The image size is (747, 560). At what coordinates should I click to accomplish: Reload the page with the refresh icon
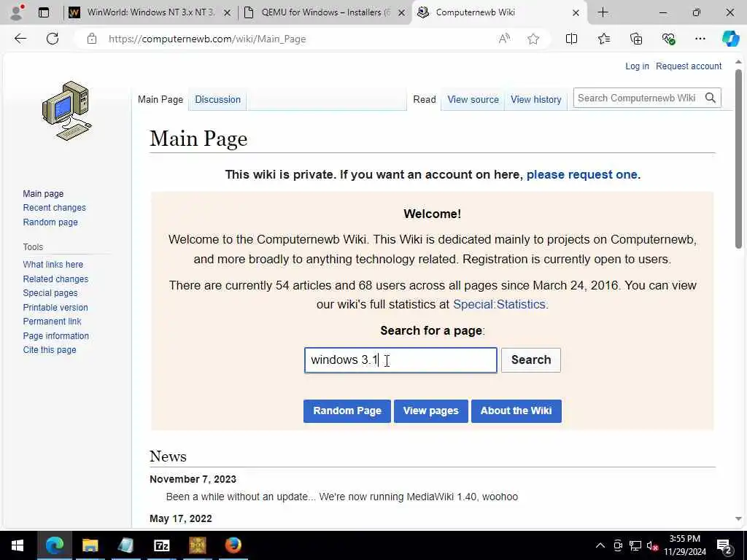coord(53,39)
